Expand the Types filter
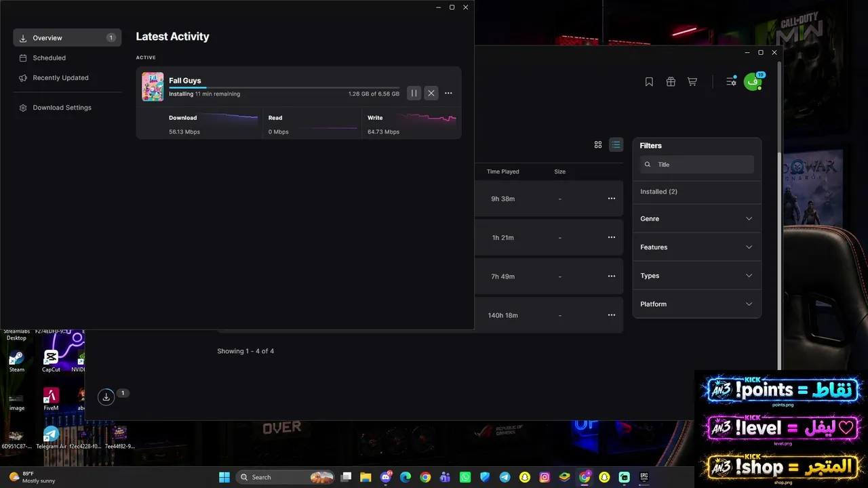Screen dimensions: 868x488 (697, 276)
